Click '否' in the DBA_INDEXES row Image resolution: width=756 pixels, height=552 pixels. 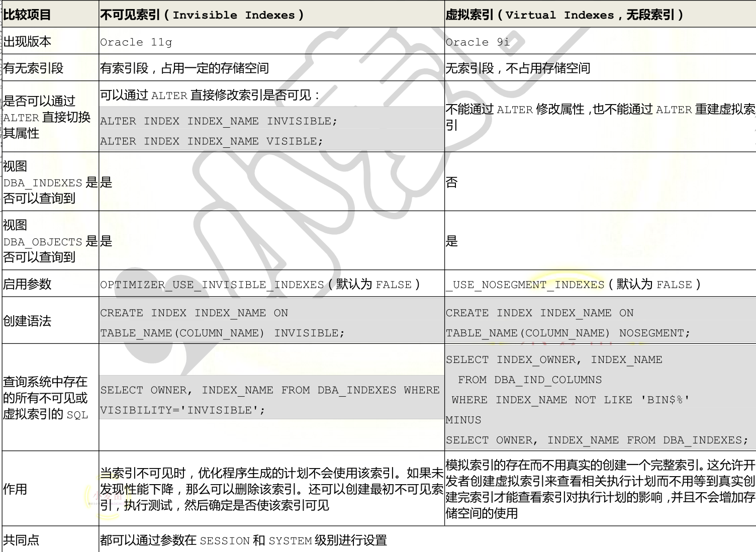click(x=451, y=182)
